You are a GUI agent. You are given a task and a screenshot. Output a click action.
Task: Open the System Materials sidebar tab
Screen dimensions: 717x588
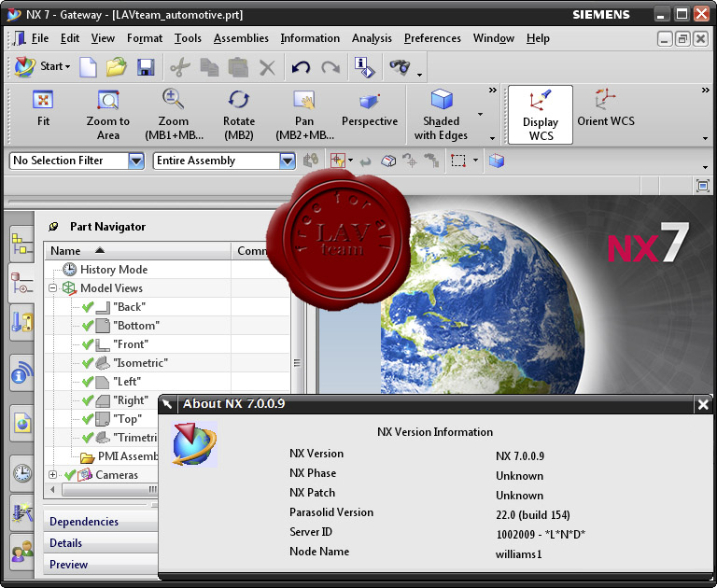22,512
